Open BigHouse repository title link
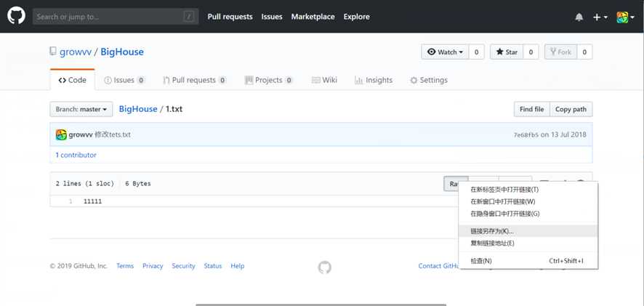The image size is (644, 306). (x=122, y=52)
